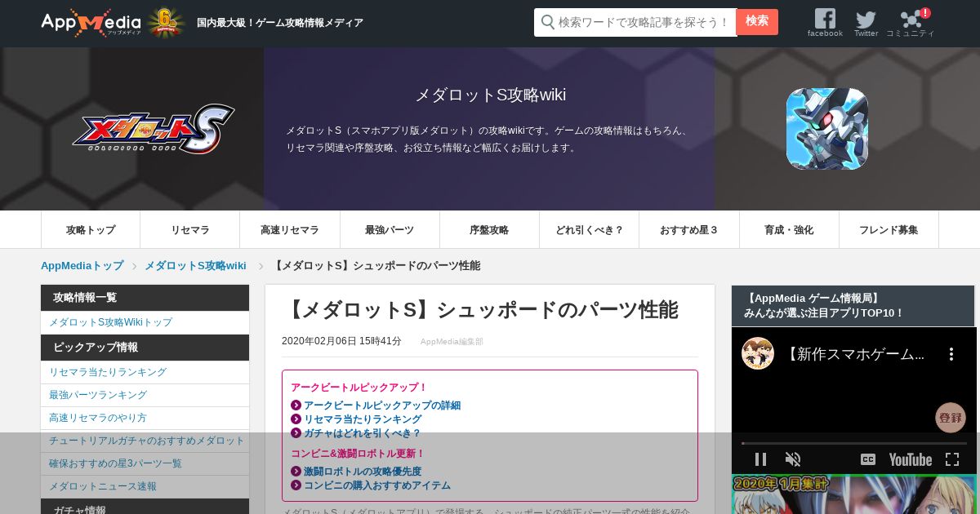Click the メダロットS攻略wiki banner title

pyautogui.click(x=490, y=95)
